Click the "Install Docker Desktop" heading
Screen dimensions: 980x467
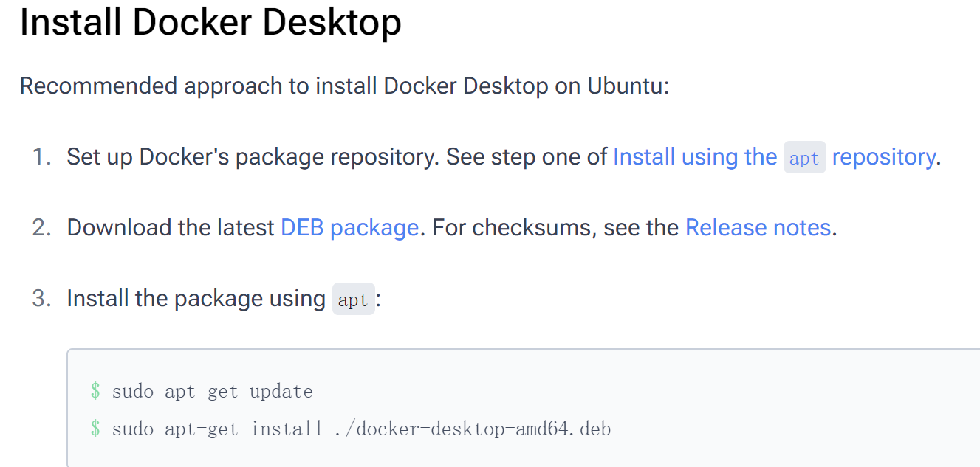pyautogui.click(x=210, y=23)
